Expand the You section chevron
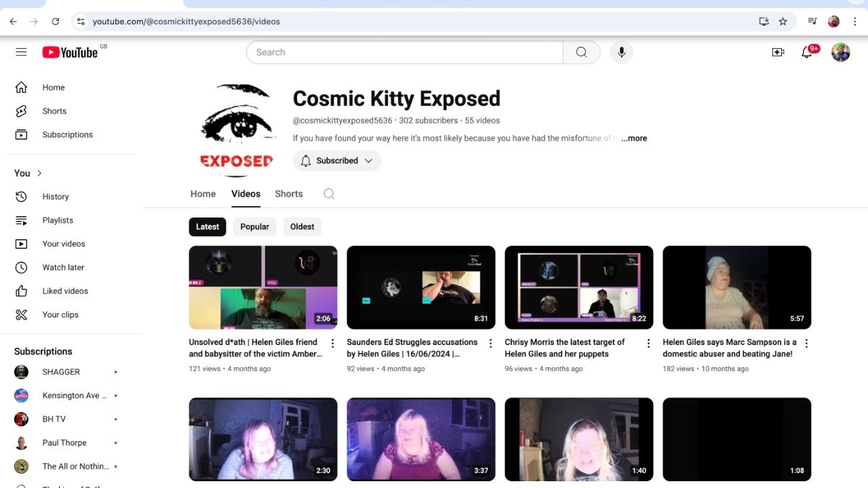The width and height of the screenshot is (868, 488). [x=39, y=174]
